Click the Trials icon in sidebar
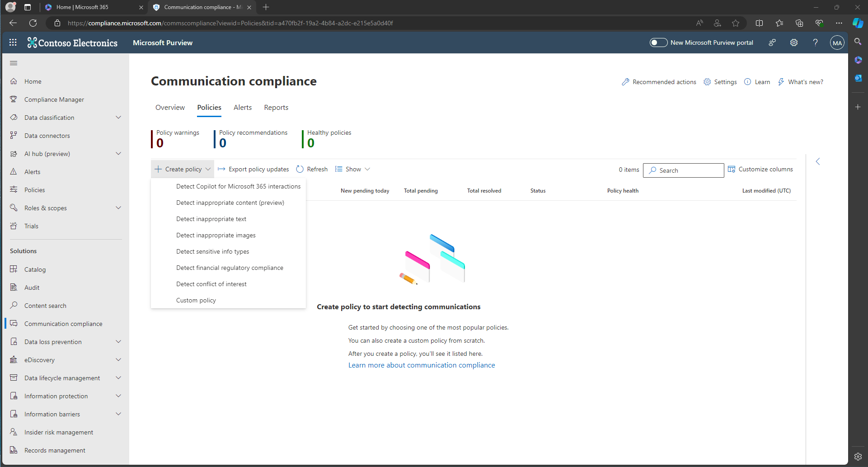Viewport: 868px width, 467px height. tap(14, 226)
